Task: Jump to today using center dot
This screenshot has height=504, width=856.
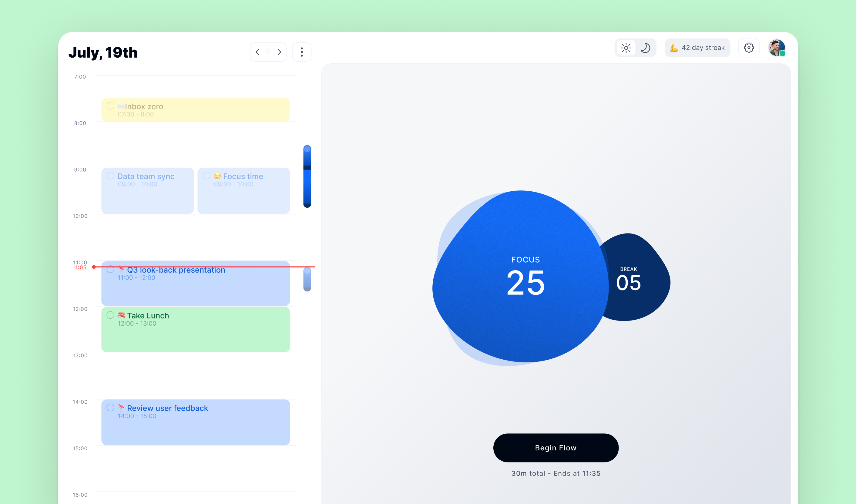Action: pyautogui.click(x=268, y=52)
